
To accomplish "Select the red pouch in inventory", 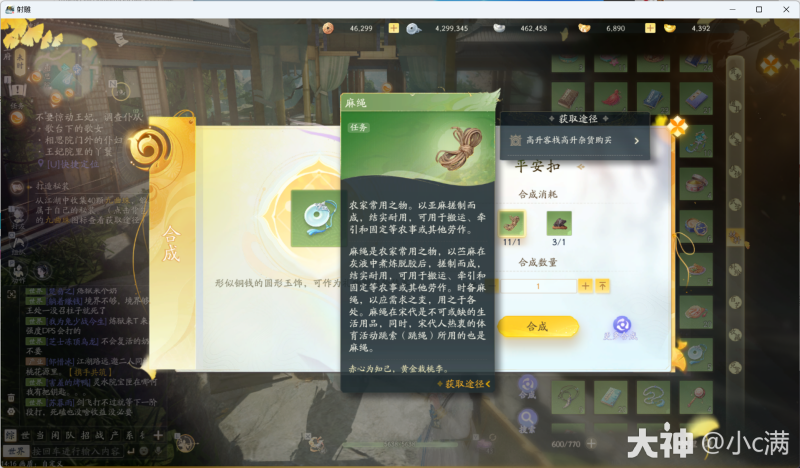I will coord(610,98).
